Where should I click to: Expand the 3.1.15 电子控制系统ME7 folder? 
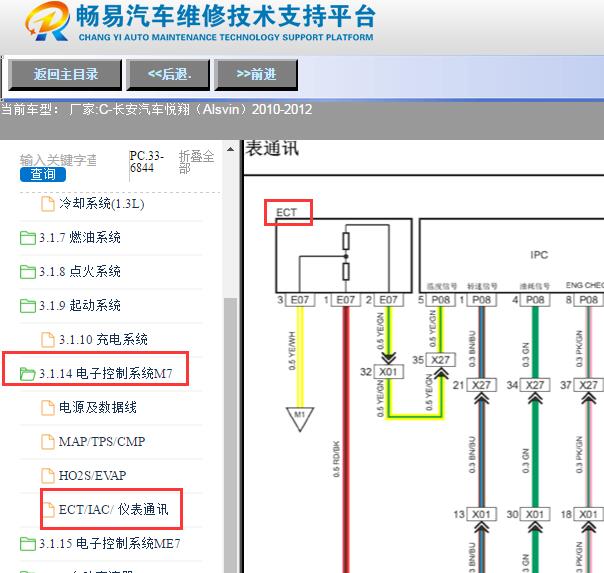pos(109,544)
